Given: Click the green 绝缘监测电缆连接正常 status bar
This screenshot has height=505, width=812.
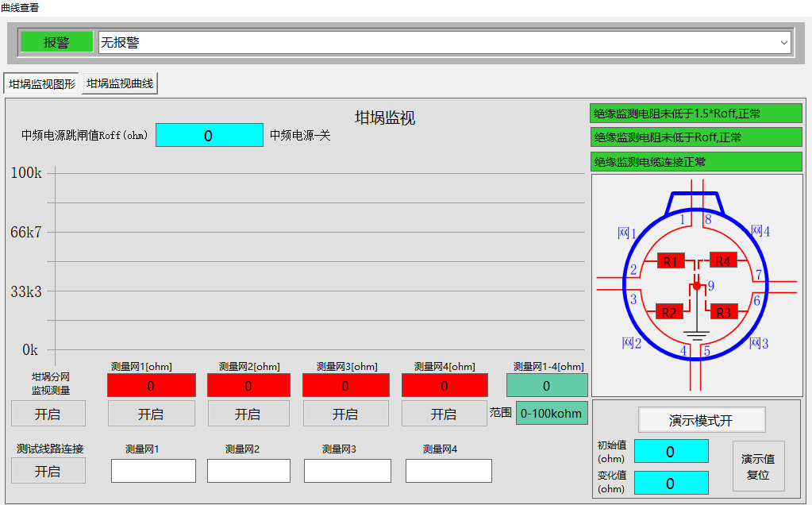Looking at the screenshot, I should (x=696, y=162).
